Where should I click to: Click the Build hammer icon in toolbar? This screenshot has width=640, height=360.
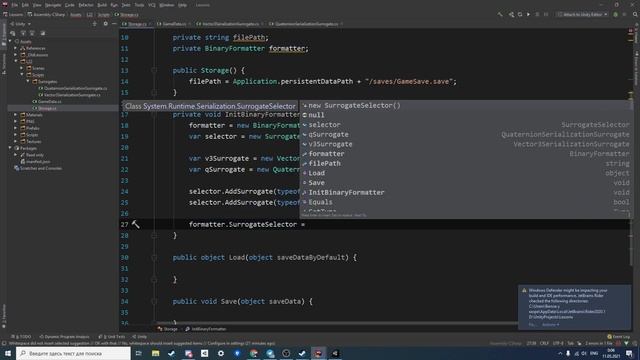point(500,14)
